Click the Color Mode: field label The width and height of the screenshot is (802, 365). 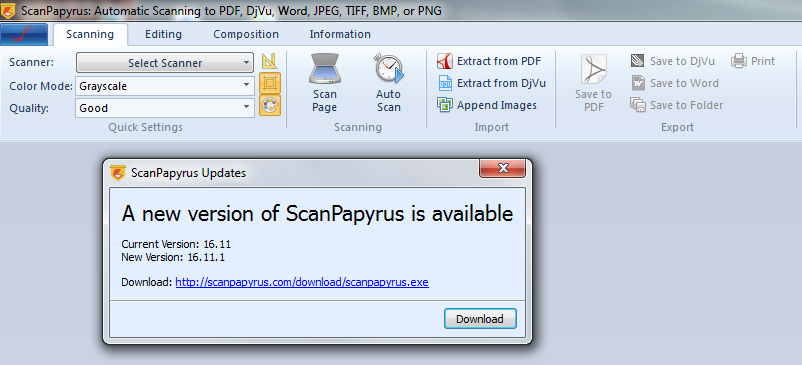click(41, 86)
